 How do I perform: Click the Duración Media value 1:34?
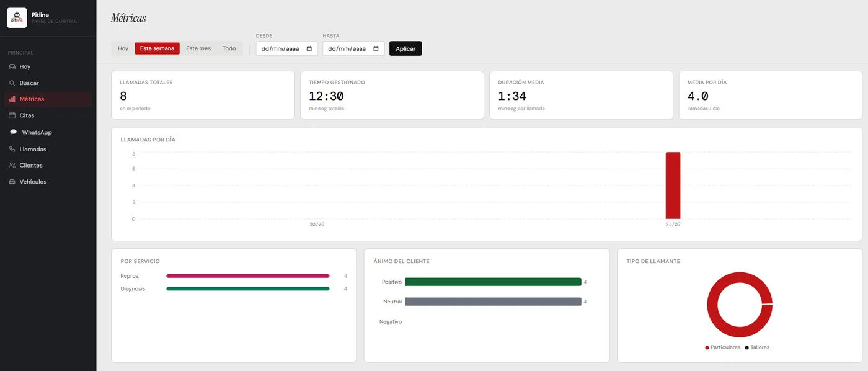[x=512, y=96]
